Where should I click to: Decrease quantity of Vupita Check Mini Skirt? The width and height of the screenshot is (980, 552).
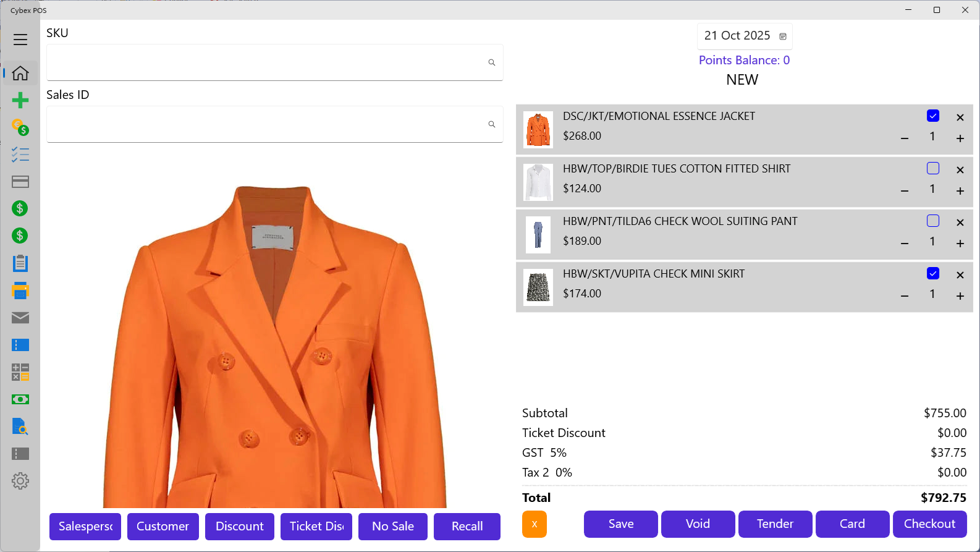coord(905,296)
